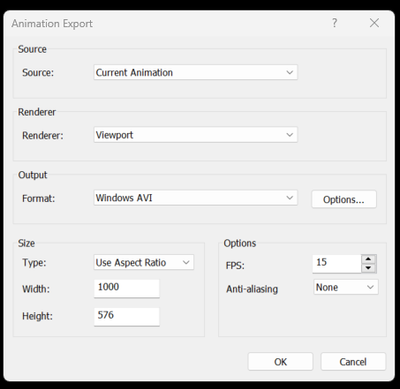Close the Animation Export dialog window
The height and width of the screenshot is (389, 400).
coord(374,23)
